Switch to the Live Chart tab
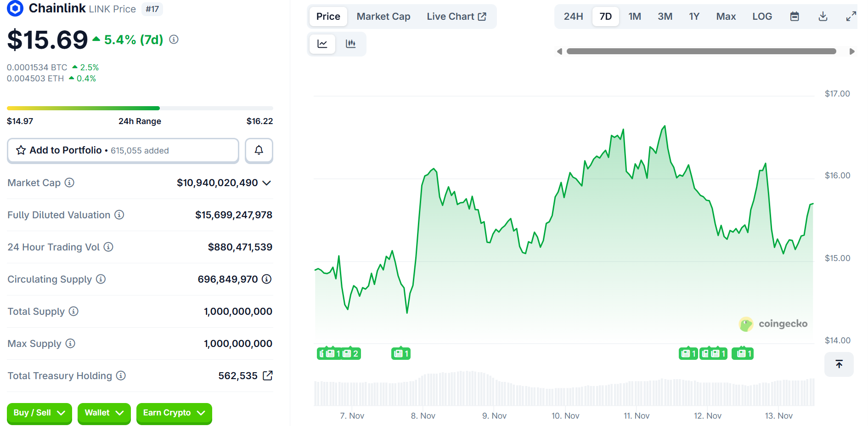The height and width of the screenshot is (426, 868). click(x=457, y=16)
